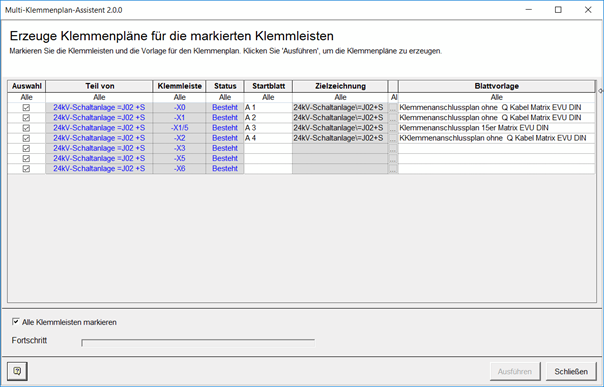Open the '...' browse button in -X6 row
Viewport: 604px width, 387px height.
point(393,169)
